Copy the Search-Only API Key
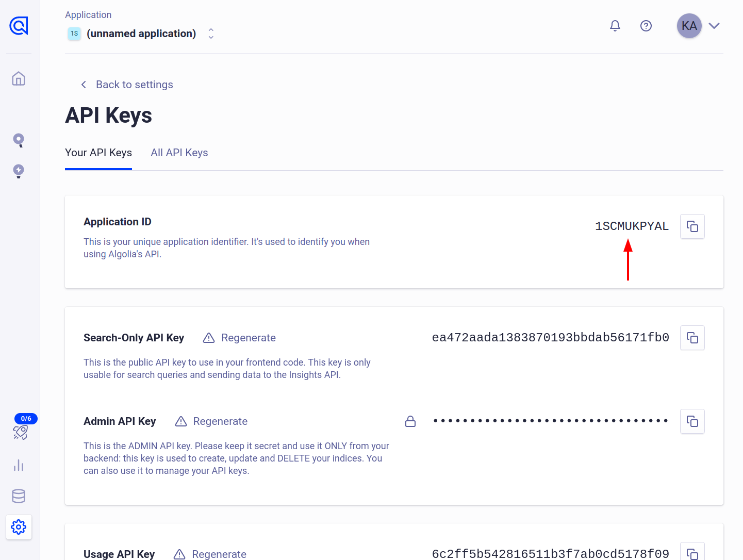The height and width of the screenshot is (560, 743). coord(692,338)
